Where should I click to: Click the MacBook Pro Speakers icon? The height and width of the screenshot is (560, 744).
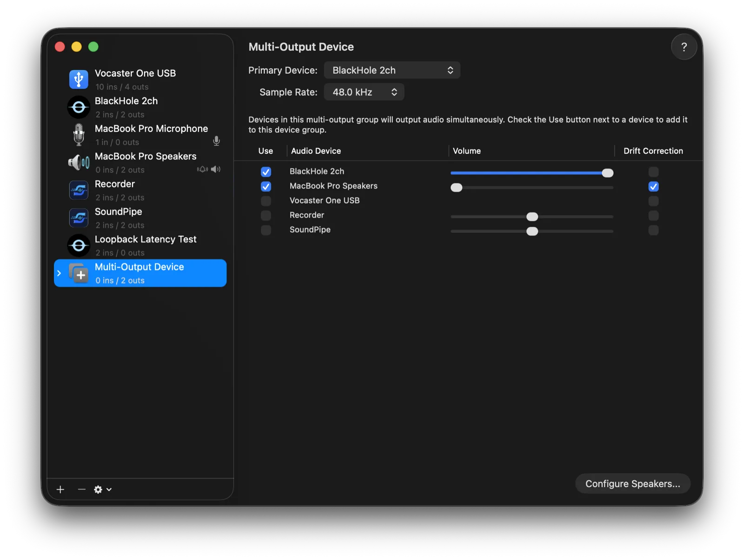tap(79, 162)
